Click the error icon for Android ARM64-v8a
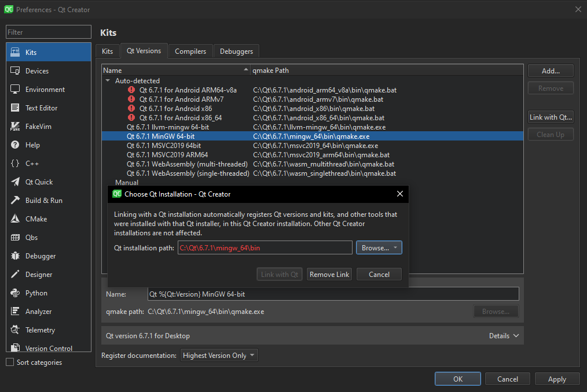Screen dimensions: 587x392 click(x=131, y=90)
